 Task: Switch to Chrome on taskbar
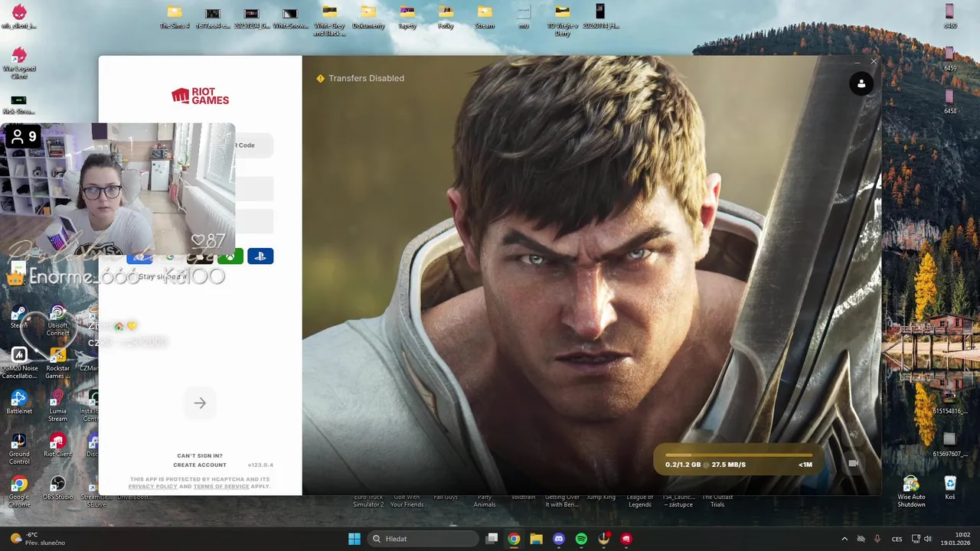pos(514,539)
